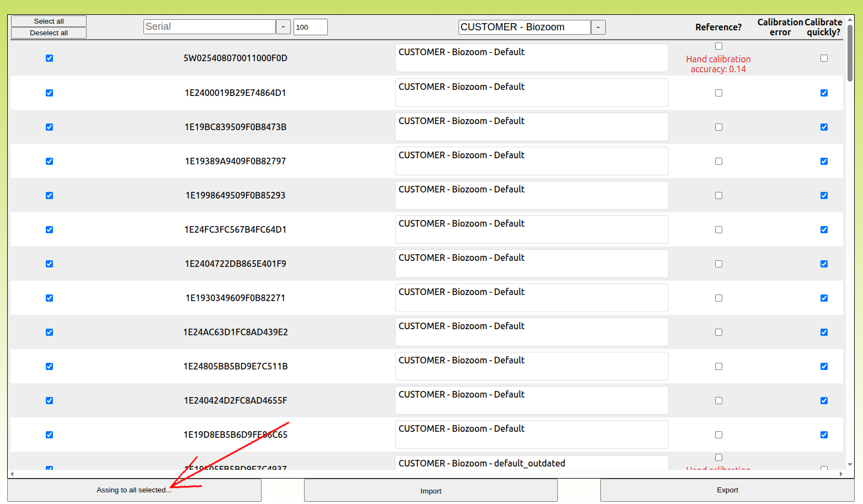
Task: Toggle Reference checkbox for serial 1E240424D2FC8AD4655F
Action: (718, 401)
